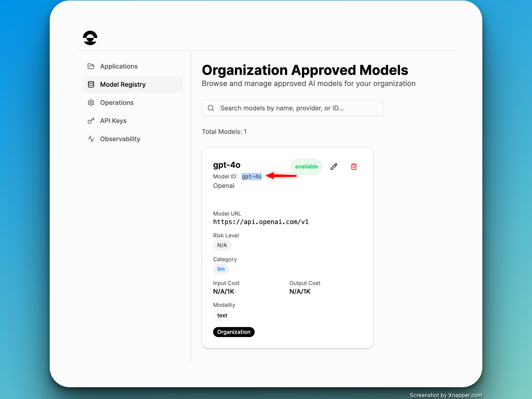Click the Model URL api.openai.com text

coord(261,222)
